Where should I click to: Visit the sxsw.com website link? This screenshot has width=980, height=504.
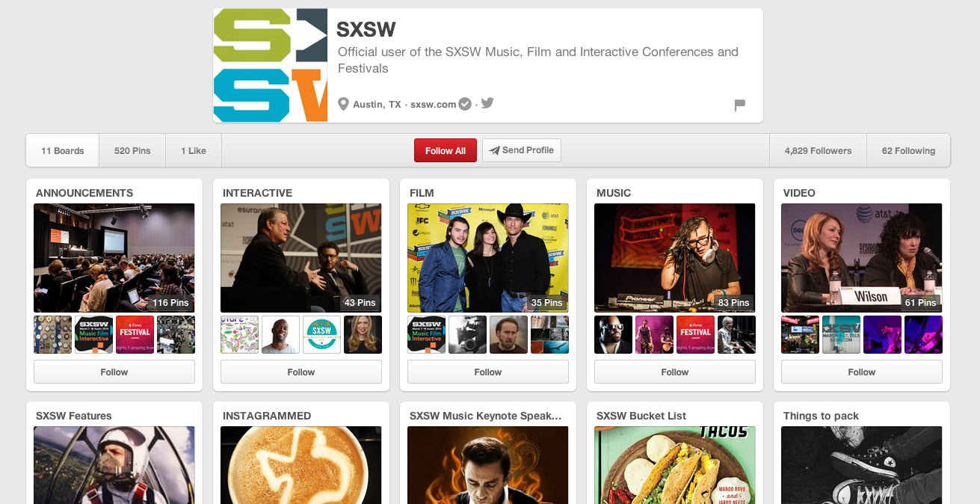coord(433,105)
